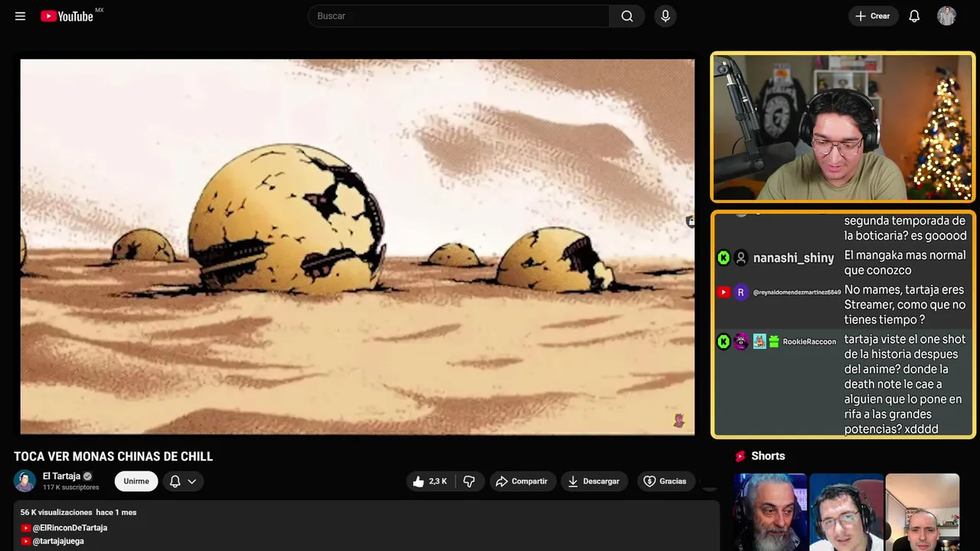Click the streamer webcam overlay
This screenshot has width=980, height=551.
(843, 127)
